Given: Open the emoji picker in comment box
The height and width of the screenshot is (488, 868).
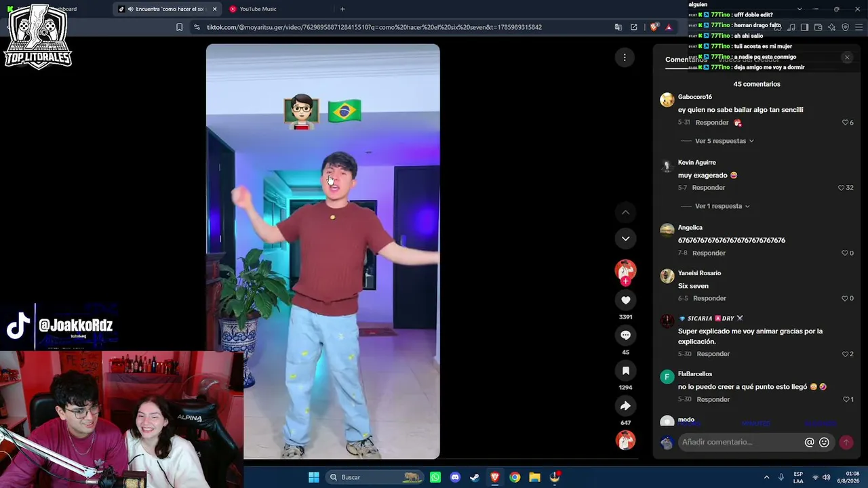Looking at the screenshot, I should [824, 442].
